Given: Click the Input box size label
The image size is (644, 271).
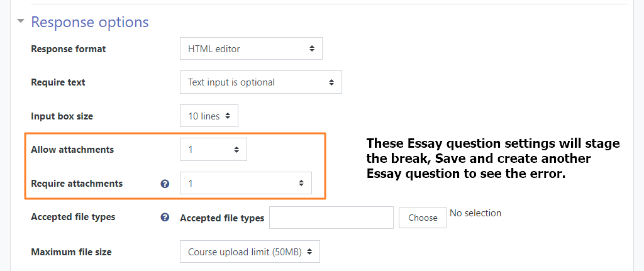Looking at the screenshot, I should [x=62, y=116].
